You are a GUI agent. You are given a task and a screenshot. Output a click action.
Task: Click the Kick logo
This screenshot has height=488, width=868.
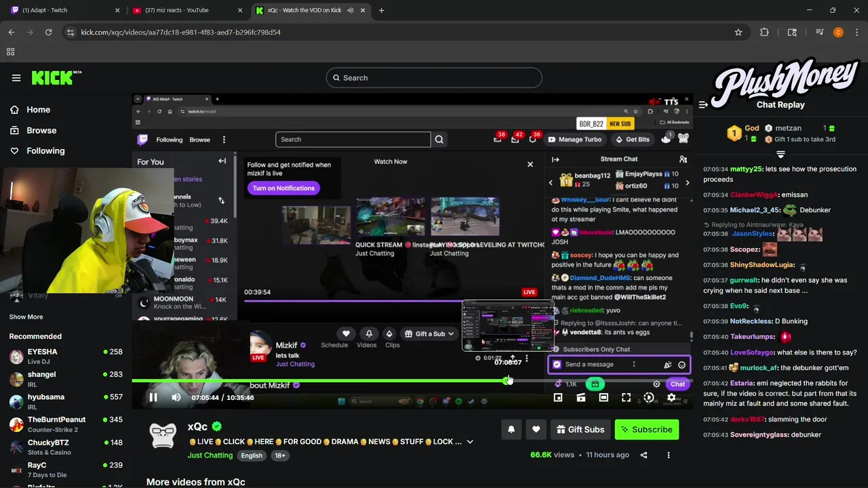56,77
